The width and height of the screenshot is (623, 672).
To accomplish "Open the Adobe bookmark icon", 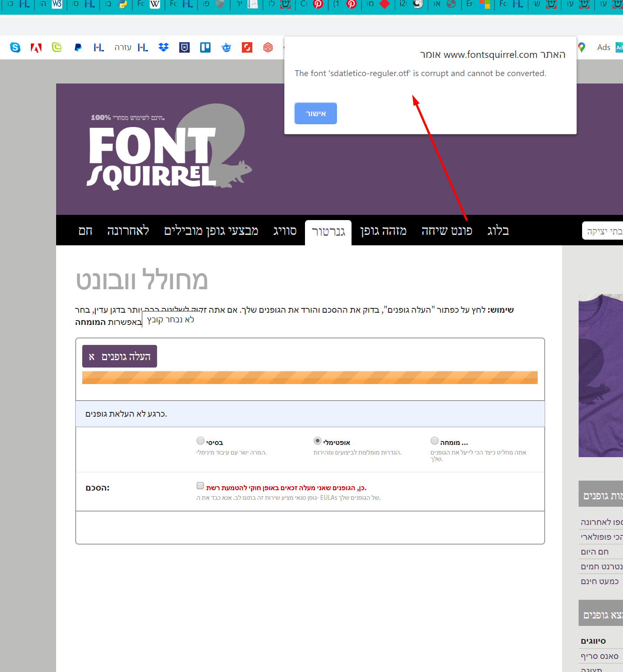I will [36, 47].
